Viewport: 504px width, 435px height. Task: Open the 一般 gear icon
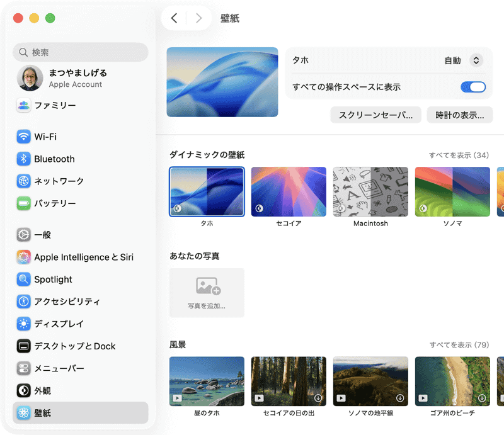[23, 235]
